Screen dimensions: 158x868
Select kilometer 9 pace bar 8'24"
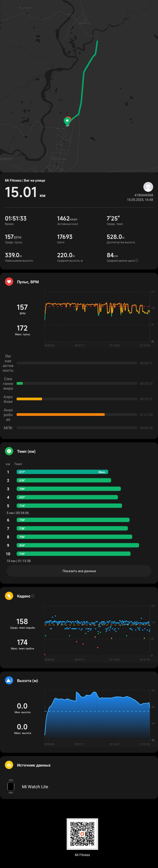78,545
